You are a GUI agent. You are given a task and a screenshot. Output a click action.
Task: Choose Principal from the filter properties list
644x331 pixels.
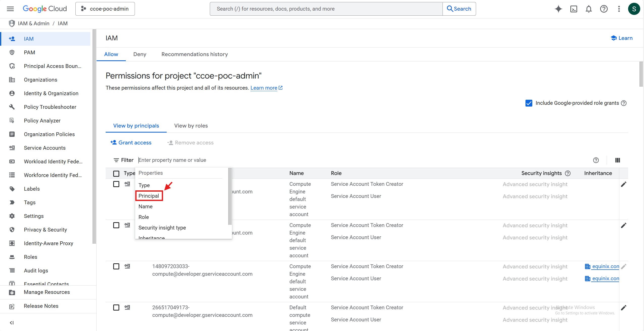(x=149, y=196)
